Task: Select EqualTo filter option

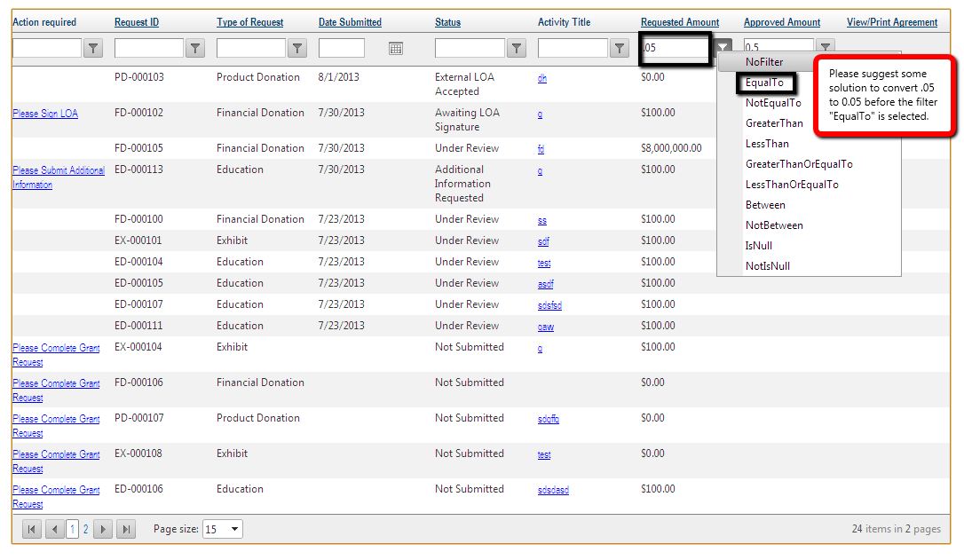Action: [764, 83]
